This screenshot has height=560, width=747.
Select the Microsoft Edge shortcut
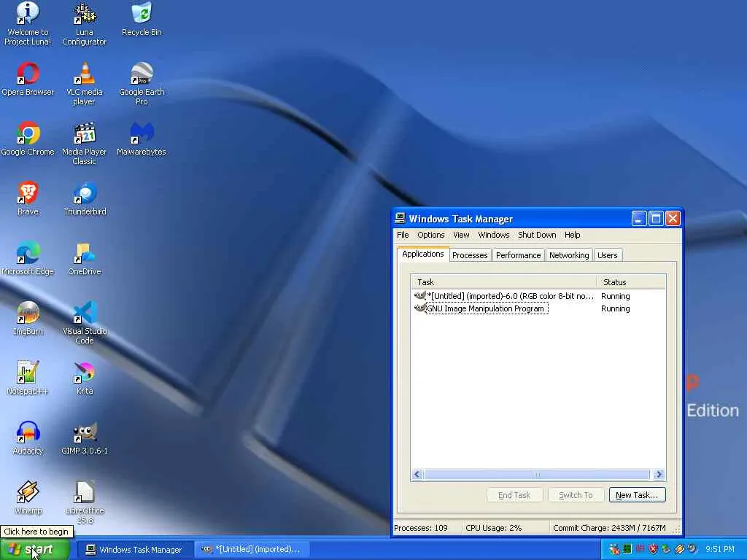(x=28, y=259)
